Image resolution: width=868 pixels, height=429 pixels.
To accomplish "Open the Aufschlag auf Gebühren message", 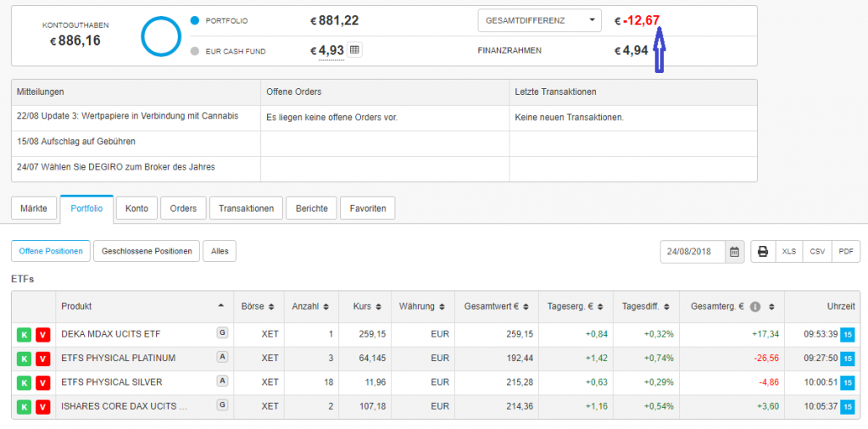I will click(75, 142).
